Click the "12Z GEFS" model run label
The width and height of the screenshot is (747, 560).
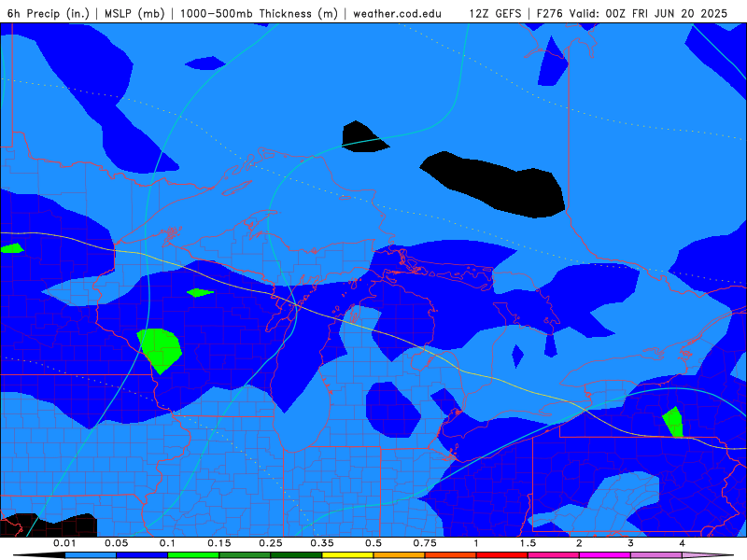click(496, 13)
